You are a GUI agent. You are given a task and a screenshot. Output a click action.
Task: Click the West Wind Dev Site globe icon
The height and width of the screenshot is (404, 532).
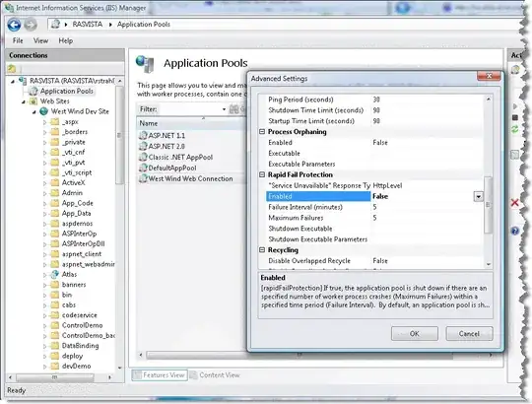click(43, 111)
